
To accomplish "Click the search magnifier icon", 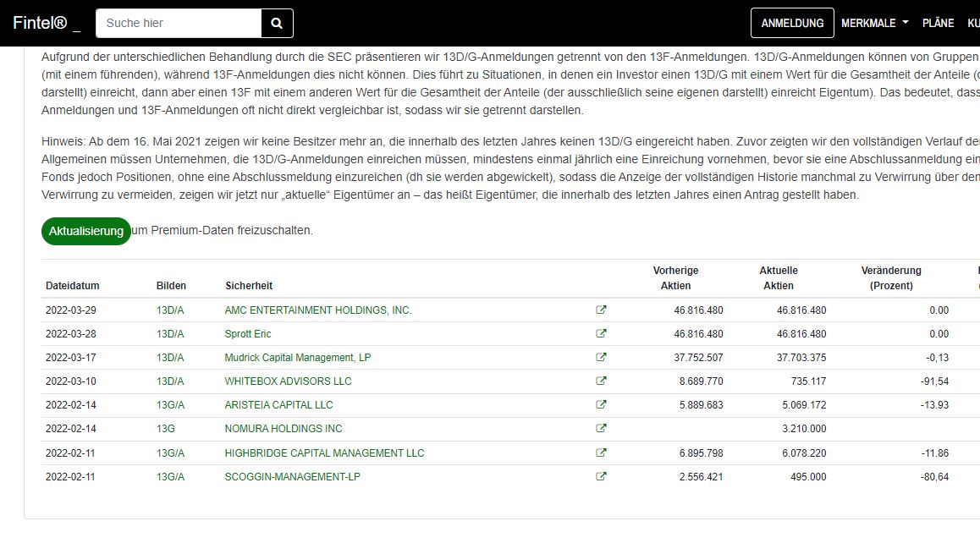I will pyautogui.click(x=277, y=23).
